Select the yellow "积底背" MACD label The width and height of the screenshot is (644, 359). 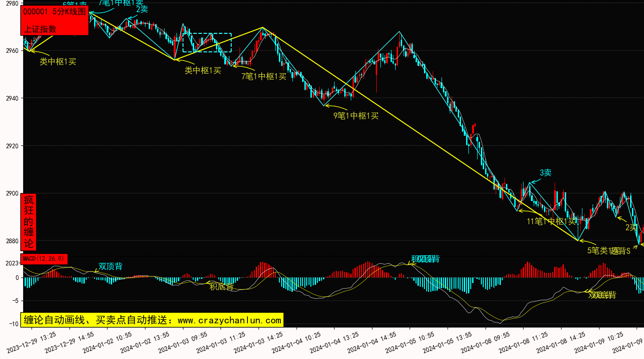[x=221, y=287]
